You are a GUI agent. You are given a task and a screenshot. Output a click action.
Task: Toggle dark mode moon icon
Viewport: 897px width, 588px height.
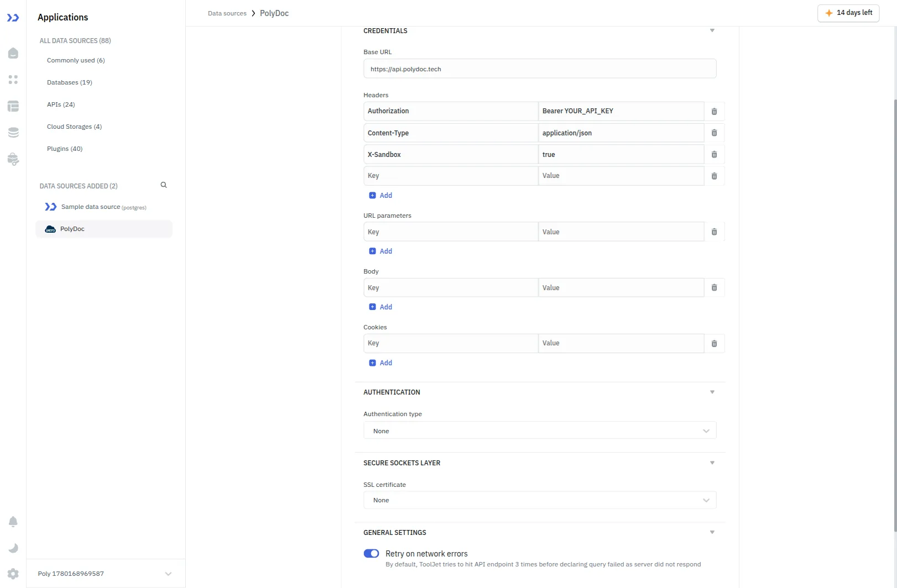pos(13,548)
